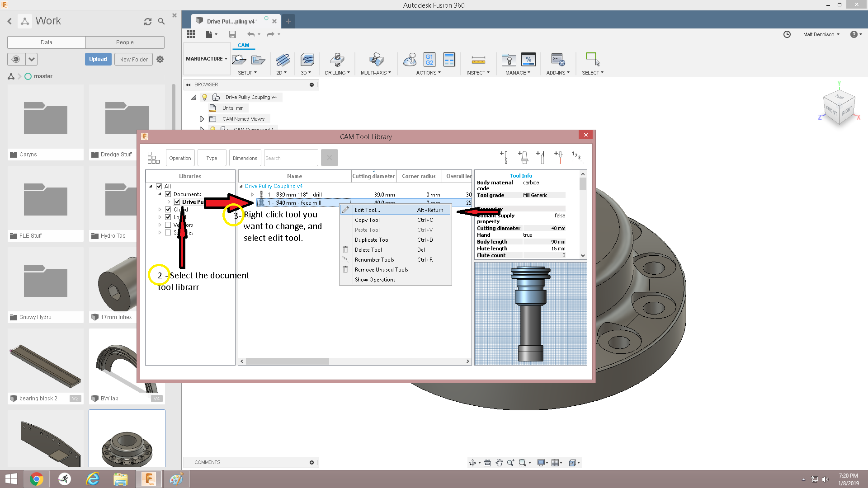Click the 2D milling strategies icon
868x488 pixels.
pos(283,60)
